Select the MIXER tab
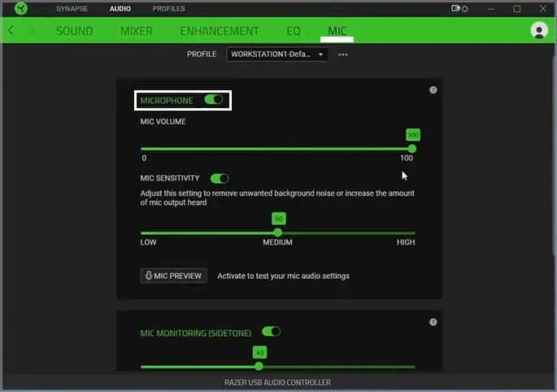Viewport: 557px width, 392px height. (137, 31)
